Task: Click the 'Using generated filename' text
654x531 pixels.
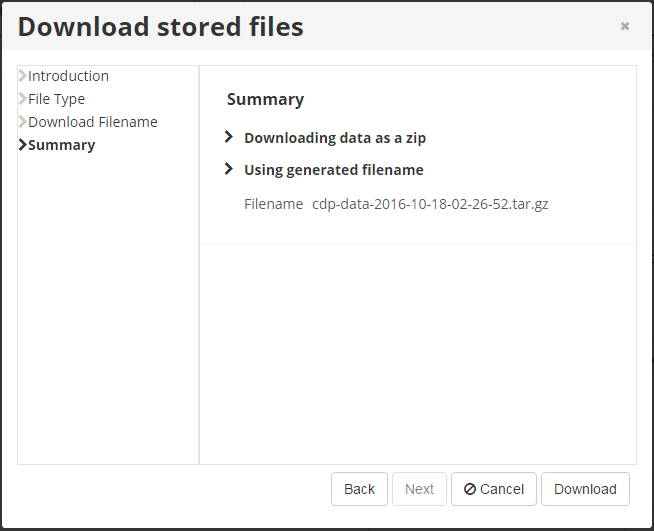Action: click(333, 170)
